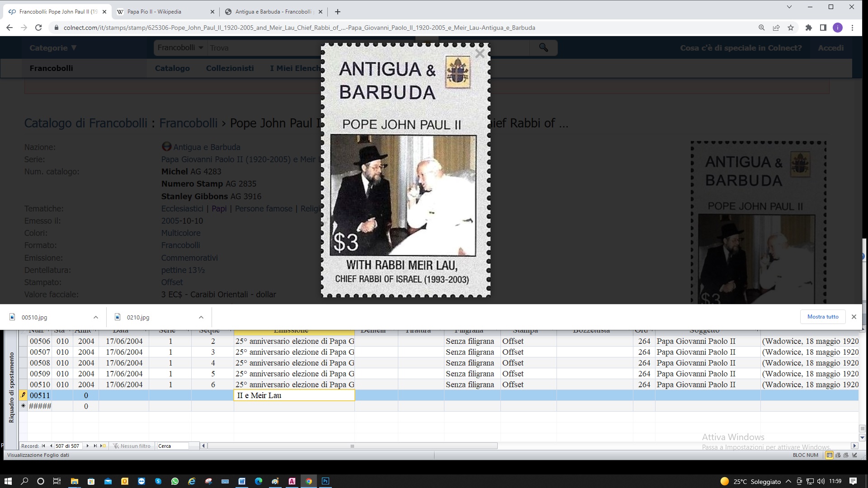Open the Antigua e Barbuda country link

click(x=207, y=147)
